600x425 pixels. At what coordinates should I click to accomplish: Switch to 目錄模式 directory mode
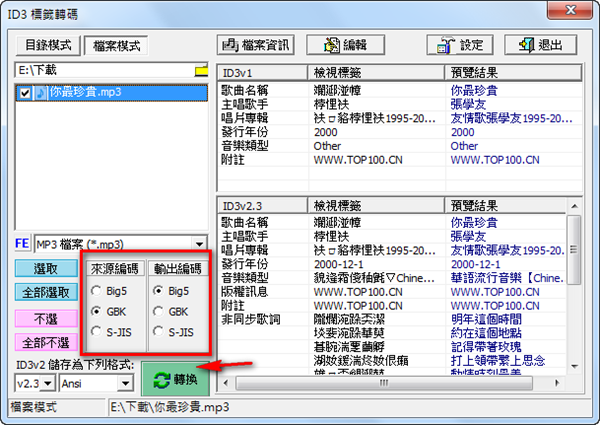48,46
